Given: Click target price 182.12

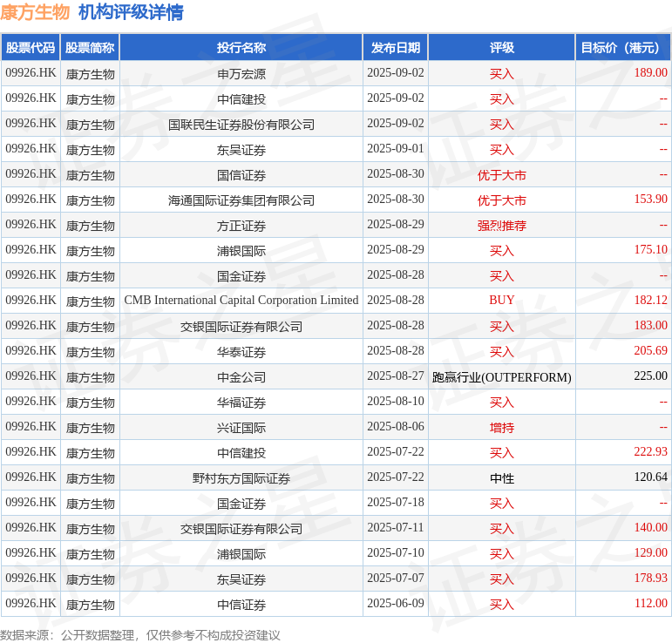Looking at the screenshot, I should (650, 301).
